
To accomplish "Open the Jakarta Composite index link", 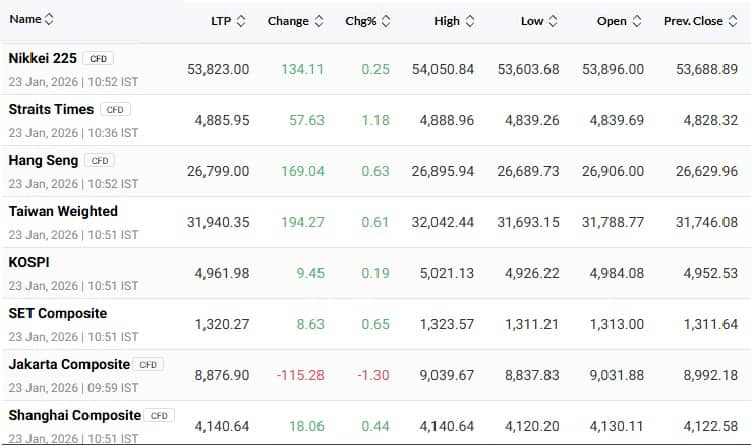I will 69,365.
